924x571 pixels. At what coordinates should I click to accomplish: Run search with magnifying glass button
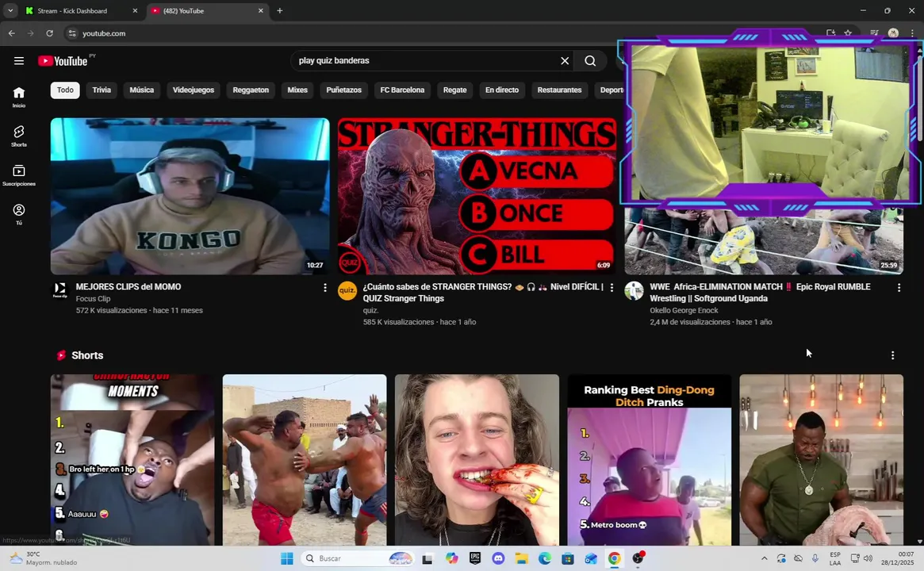click(x=590, y=61)
